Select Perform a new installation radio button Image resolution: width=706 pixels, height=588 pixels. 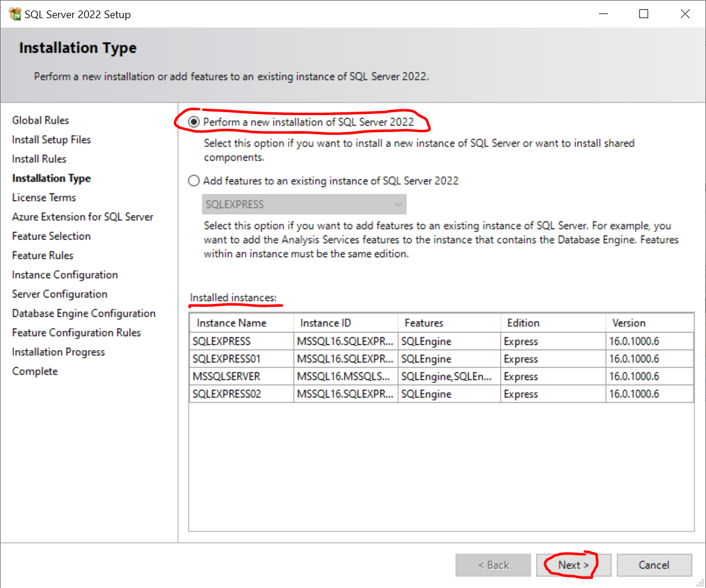(x=194, y=122)
